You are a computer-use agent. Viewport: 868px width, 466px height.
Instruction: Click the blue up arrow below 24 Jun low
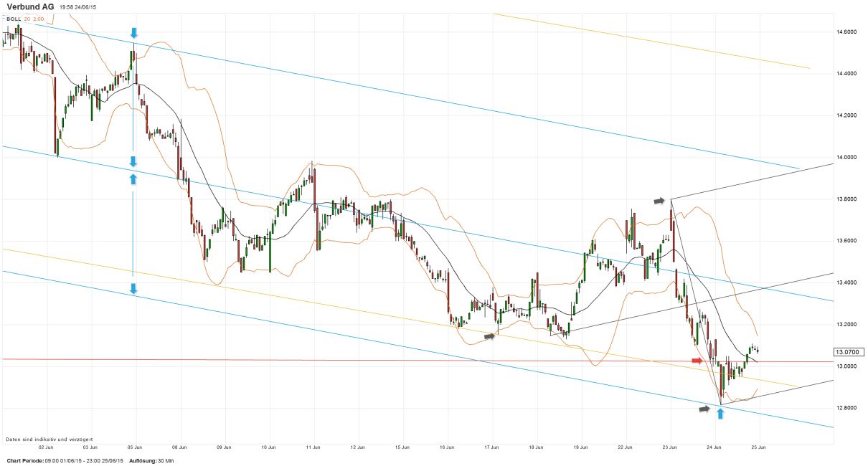[720, 414]
